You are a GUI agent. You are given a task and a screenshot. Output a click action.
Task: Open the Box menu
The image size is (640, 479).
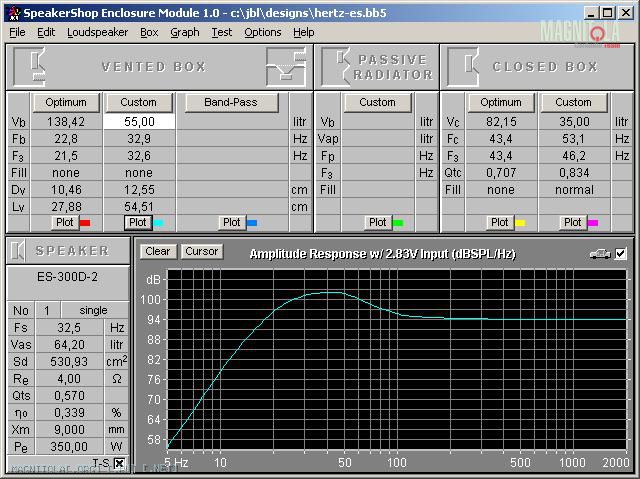pos(149,32)
